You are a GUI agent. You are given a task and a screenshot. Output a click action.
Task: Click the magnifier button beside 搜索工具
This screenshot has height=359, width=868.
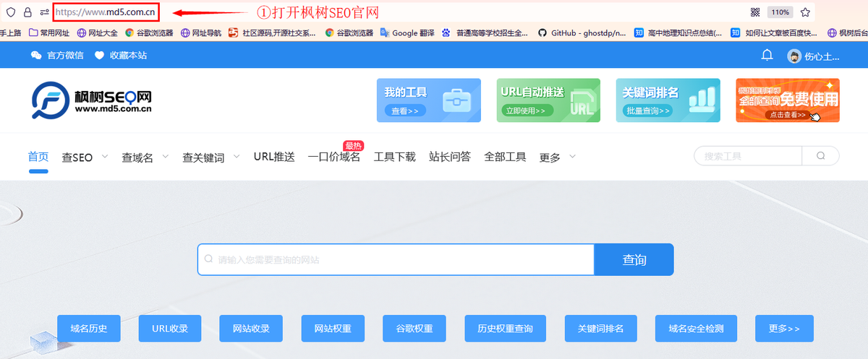pyautogui.click(x=821, y=156)
